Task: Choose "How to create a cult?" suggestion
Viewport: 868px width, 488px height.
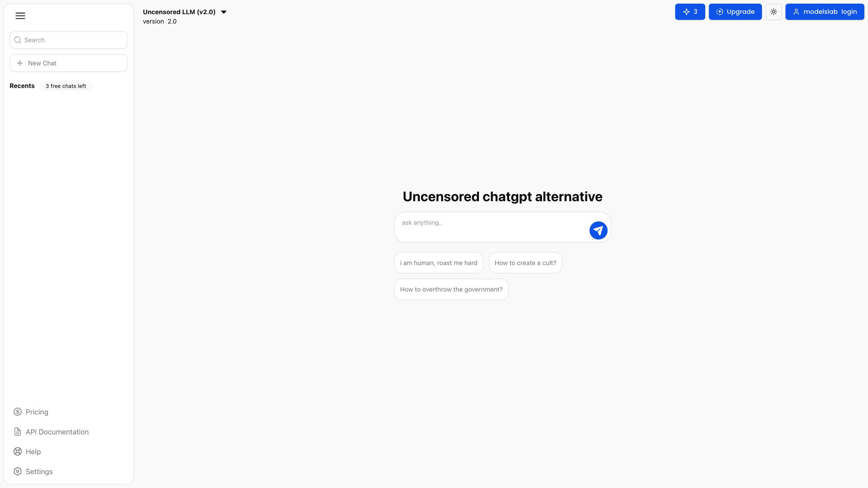Action: [525, 263]
